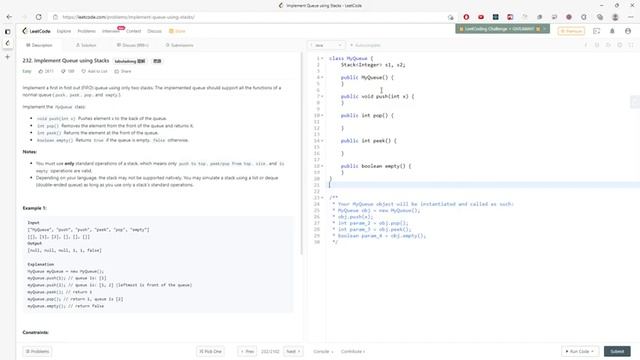This screenshot has width=640, height=360.
Task: Click the red YouTube-style extension icon
Action: point(481,17)
